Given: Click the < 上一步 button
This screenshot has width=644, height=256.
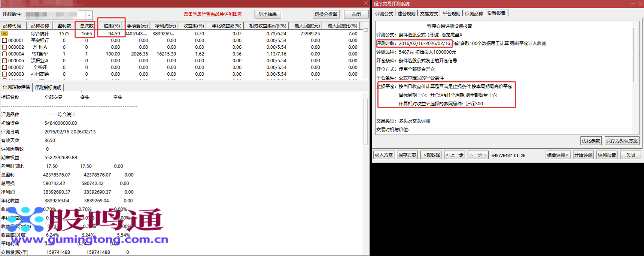Looking at the screenshot, I should (455, 155).
